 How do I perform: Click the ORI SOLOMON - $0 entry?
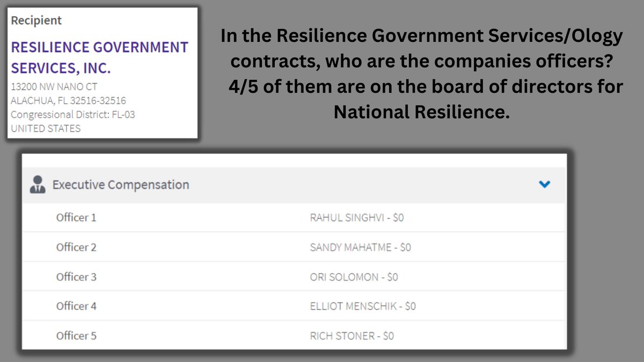point(354,277)
